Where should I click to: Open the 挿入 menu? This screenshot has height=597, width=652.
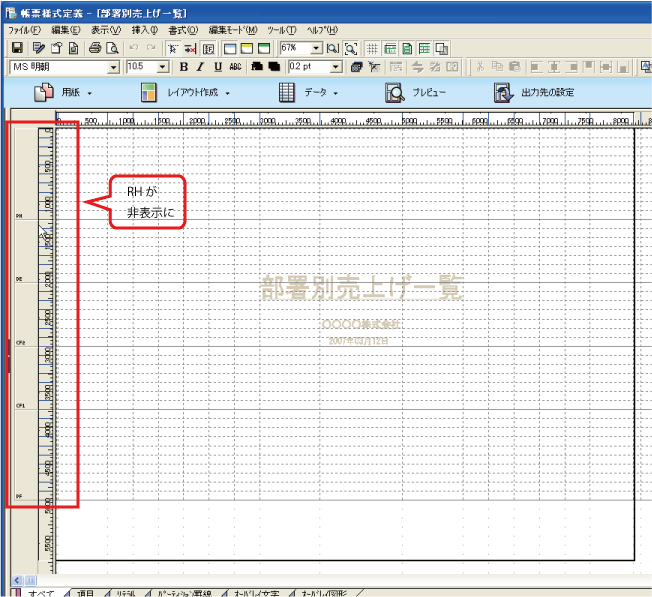tap(143, 30)
